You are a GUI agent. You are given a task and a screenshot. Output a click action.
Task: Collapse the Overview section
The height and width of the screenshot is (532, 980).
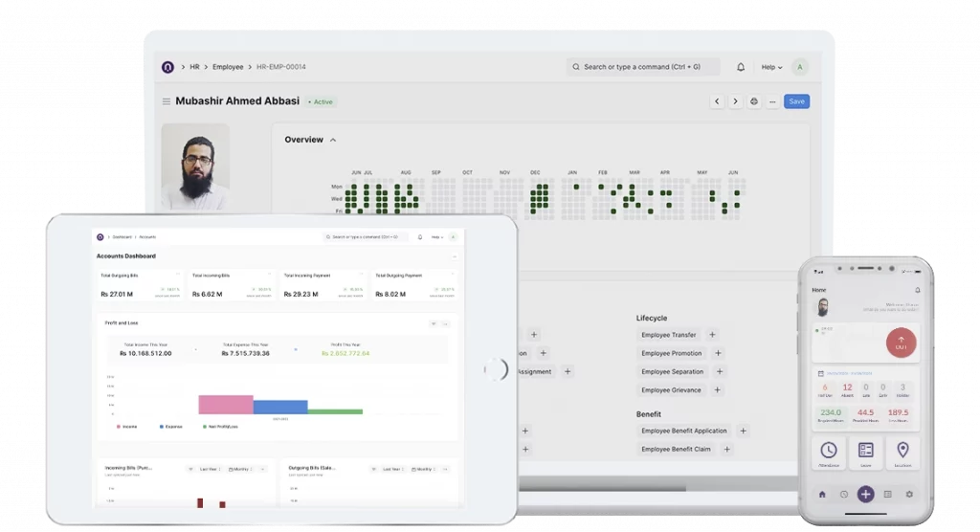click(x=333, y=140)
